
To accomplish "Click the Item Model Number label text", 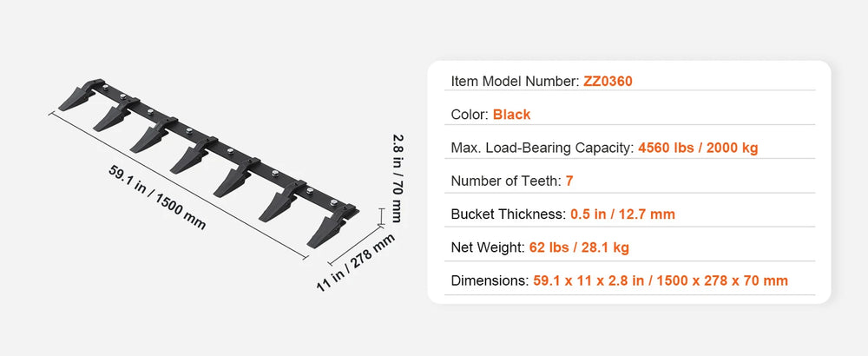I will coord(515,82).
